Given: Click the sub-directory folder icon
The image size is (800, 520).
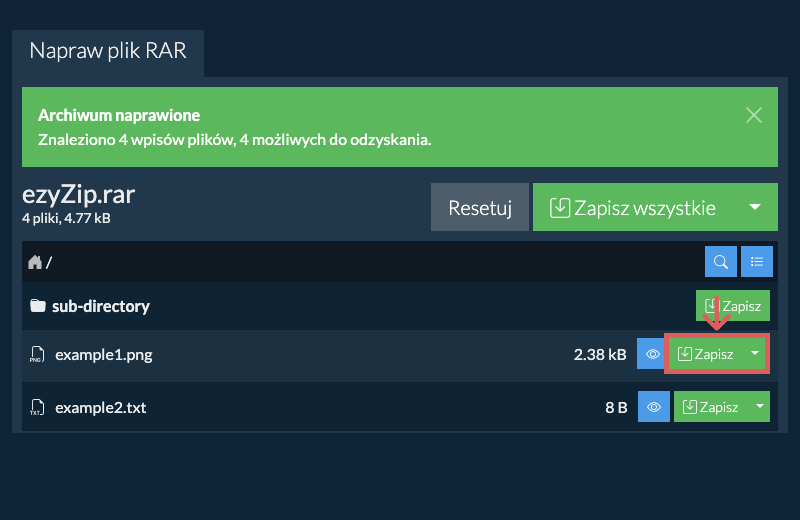Looking at the screenshot, I should 38,306.
